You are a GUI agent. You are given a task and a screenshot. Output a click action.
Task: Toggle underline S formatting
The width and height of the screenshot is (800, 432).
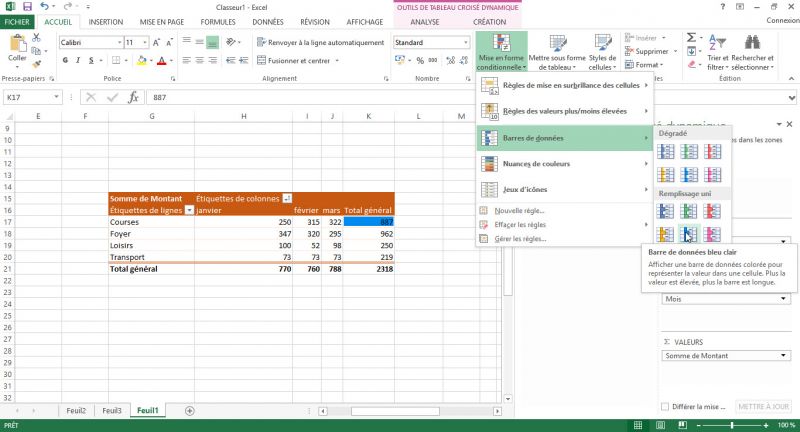pyautogui.click(x=91, y=61)
